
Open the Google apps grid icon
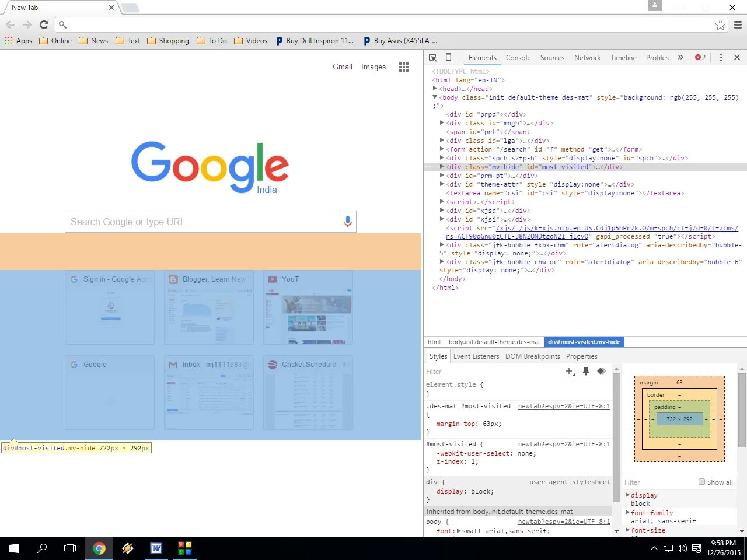[404, 66]
